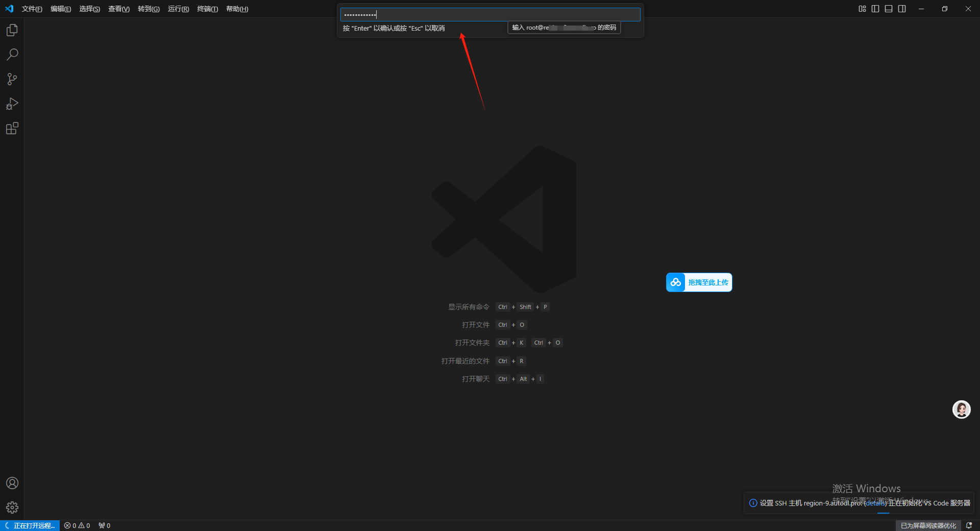
Task: Open the Search view
Action: (12, 55)
